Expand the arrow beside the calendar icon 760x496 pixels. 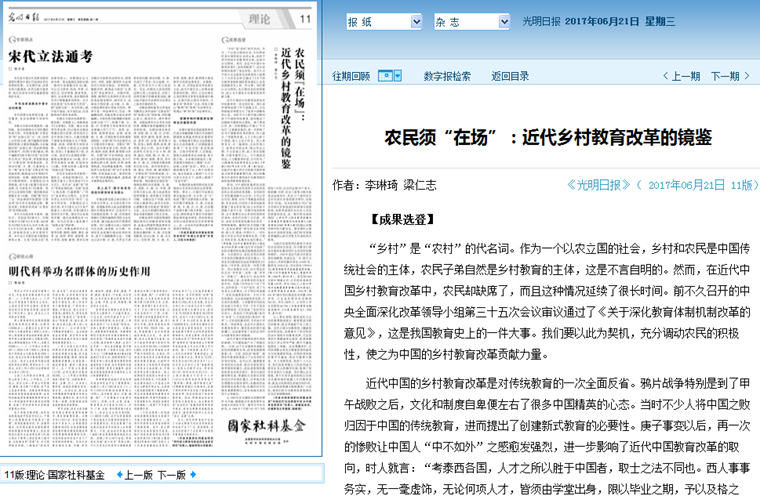click(398, 76)
